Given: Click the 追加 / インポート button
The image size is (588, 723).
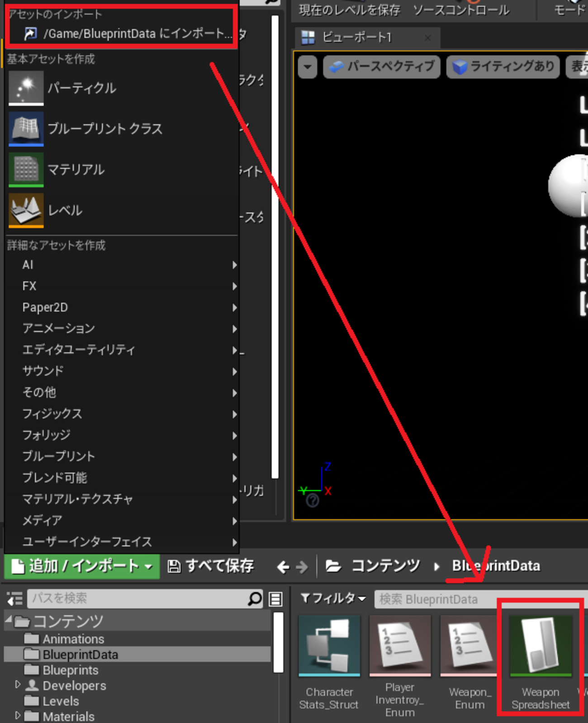Looking at the screenshot, I should tap(82, 566).
